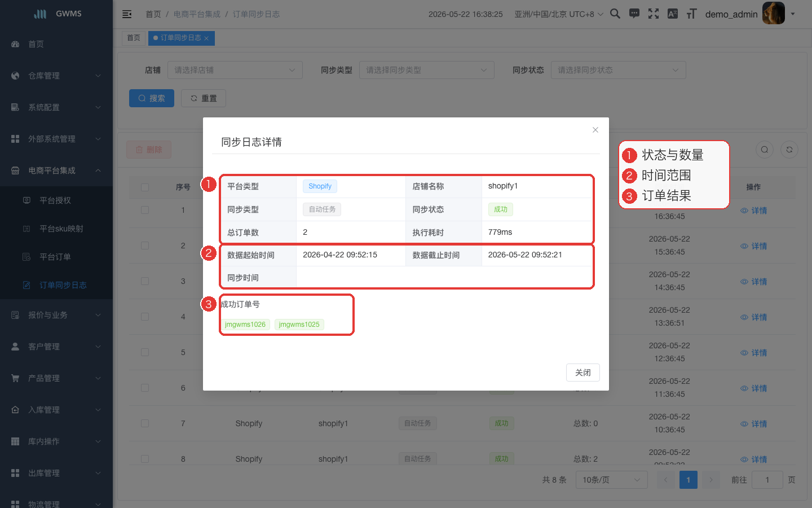Click the 重置 button

[x=204, y=98]
